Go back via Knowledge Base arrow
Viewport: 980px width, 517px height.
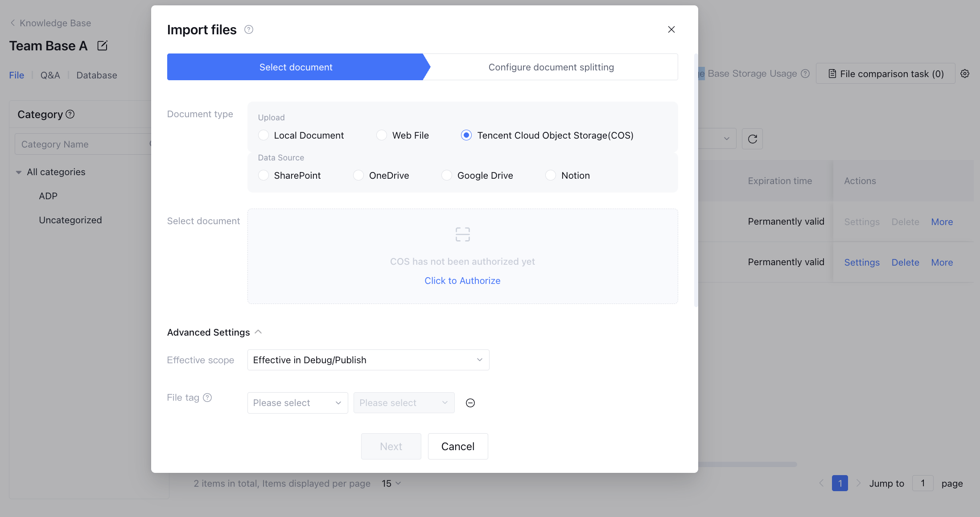[x=13, y=23]
